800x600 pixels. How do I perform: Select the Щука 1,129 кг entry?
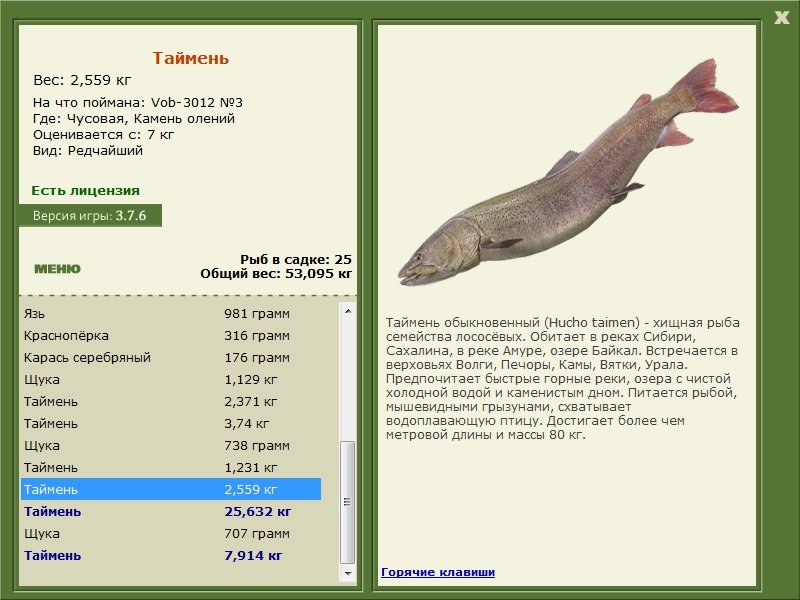click(171, 380)
